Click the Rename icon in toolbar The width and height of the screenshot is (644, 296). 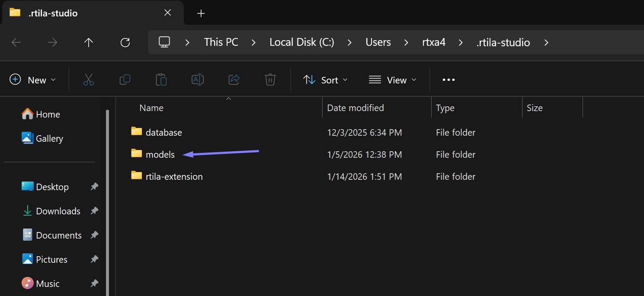click(x=198, y=80)
